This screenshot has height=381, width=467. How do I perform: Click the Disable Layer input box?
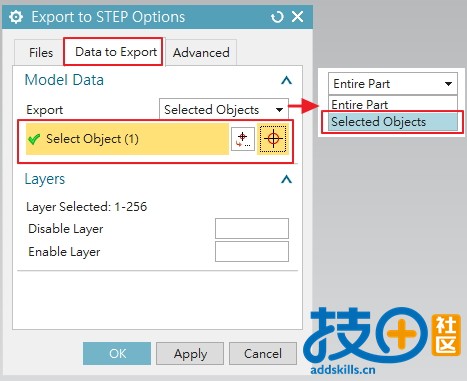pos(252,228)
